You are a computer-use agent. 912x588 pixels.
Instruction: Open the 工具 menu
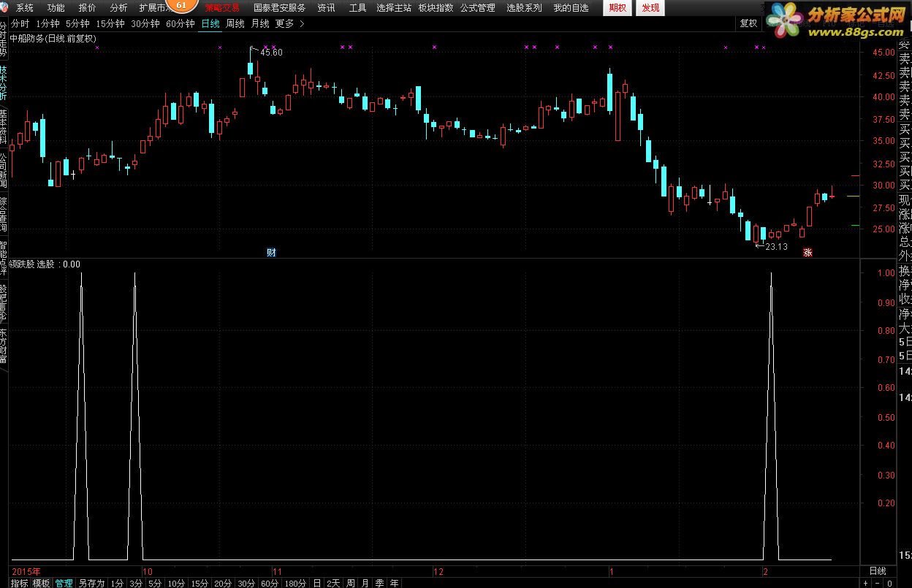[x=357, y=8]
